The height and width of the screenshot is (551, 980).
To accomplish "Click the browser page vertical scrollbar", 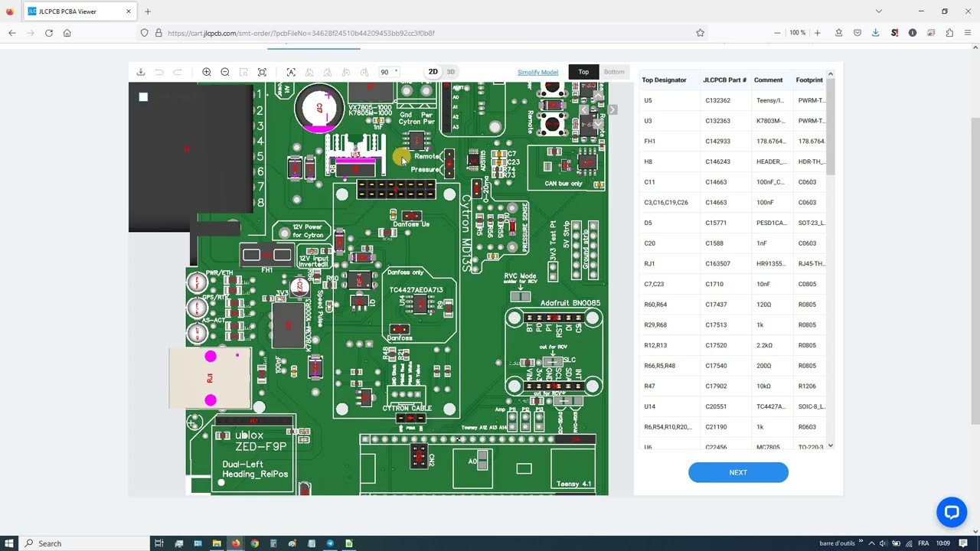I will pyautogui.click(x=975, y=272).
